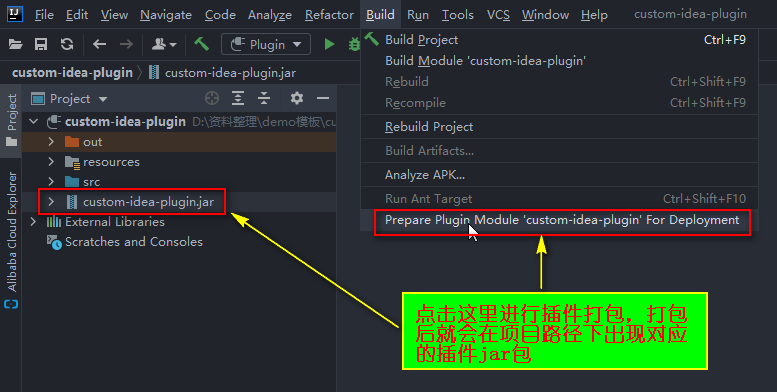Open the Refactor menu
Screen dimensions: 777x392
329,15
